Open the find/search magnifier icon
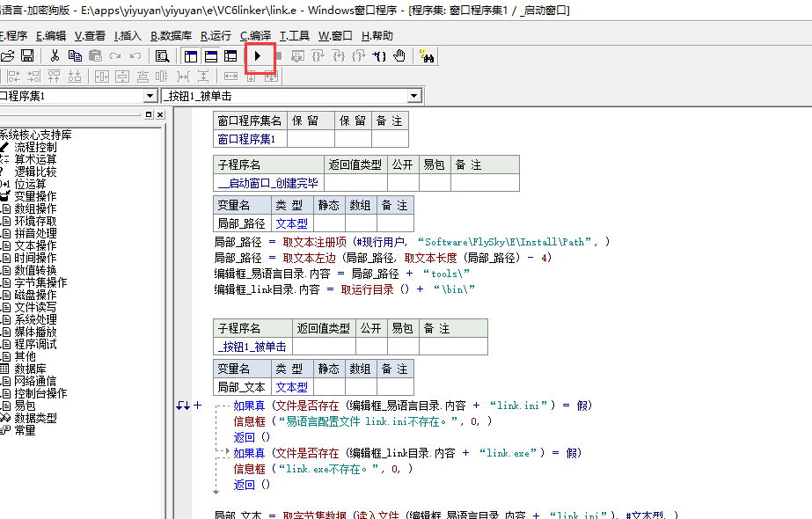Image resolution: width=812 pixels, height=519 pixels. click(162, 56)
